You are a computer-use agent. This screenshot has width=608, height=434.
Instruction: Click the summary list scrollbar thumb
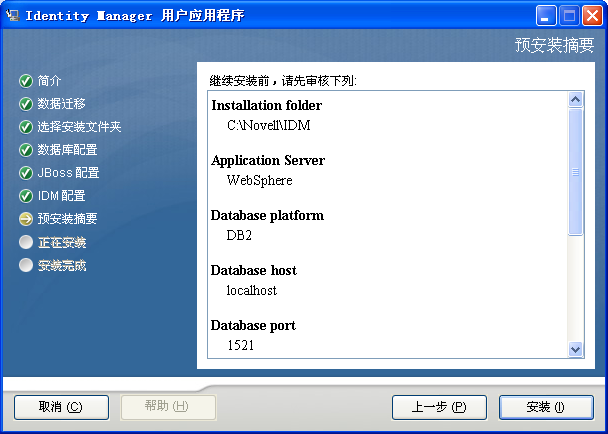tap(575, 172)
